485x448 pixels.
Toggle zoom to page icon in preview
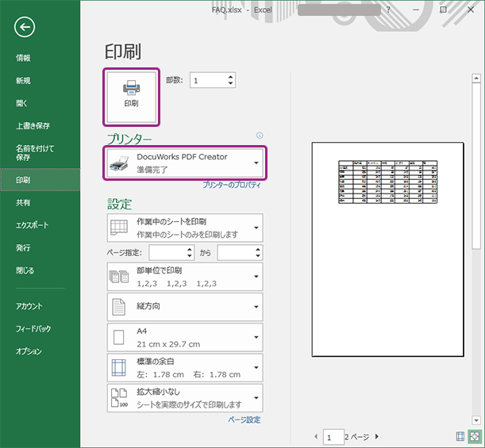475,436
